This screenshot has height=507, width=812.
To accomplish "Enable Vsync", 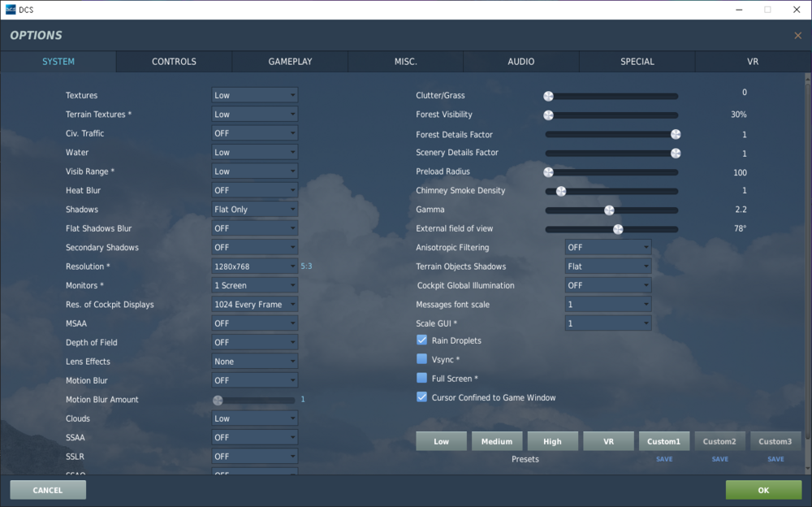I will 421,358.
